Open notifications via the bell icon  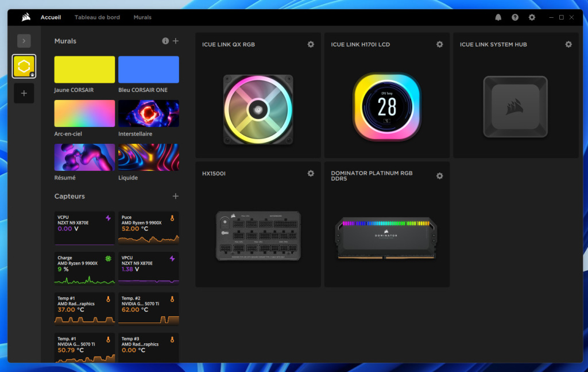click(498, 17)
